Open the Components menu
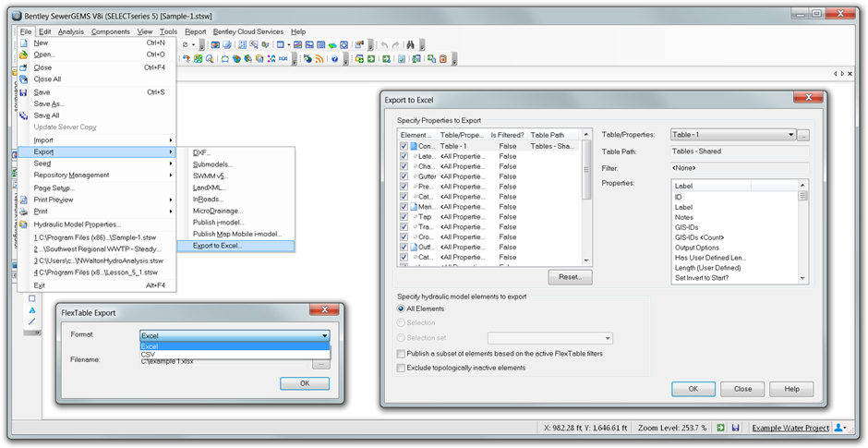This screenshot has width=868, height=448. [x=111, y=31]
